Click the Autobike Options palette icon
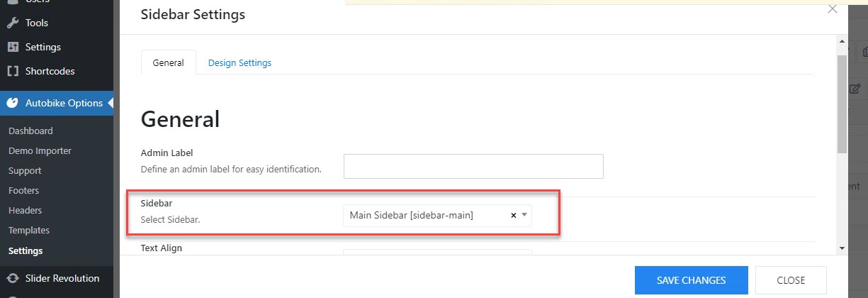Screen dimensions: 868x298 click(x=13, y=103)
